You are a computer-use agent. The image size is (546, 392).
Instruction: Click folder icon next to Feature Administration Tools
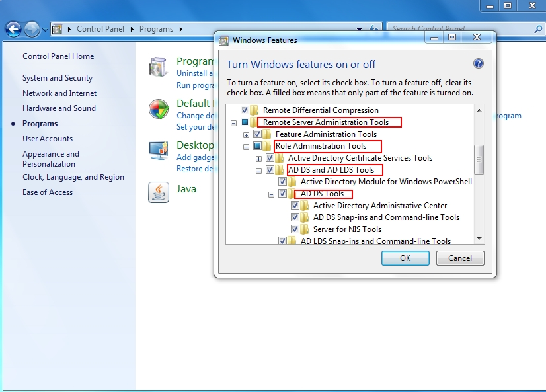pyautogui.click(x=267, y=134)
